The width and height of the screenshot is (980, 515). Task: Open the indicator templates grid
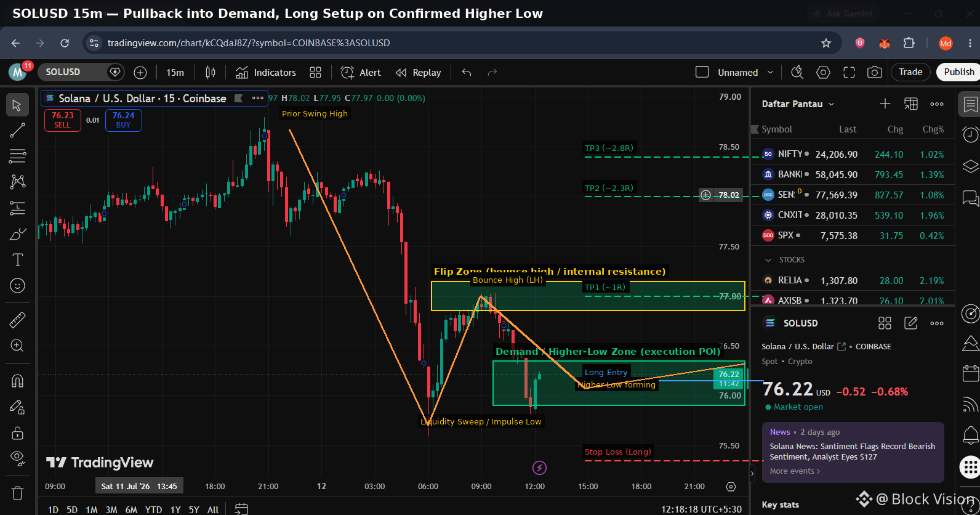click(x=315, y=73)
